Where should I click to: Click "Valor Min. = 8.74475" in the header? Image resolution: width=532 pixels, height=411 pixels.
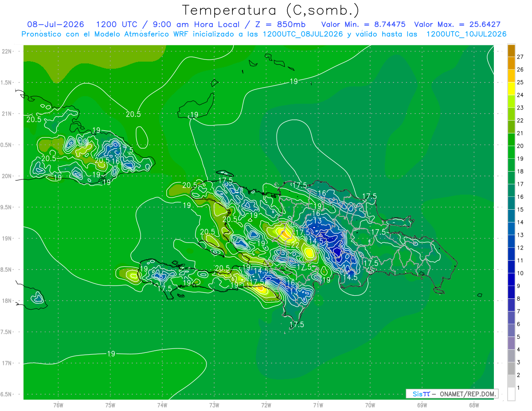coord(364,24)
